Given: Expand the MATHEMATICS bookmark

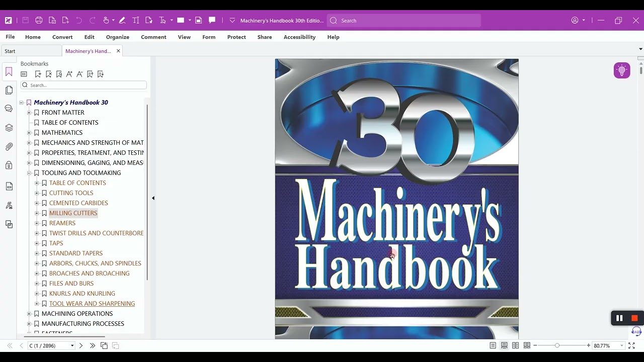Looking at the screenshot, I should (29, 133).
